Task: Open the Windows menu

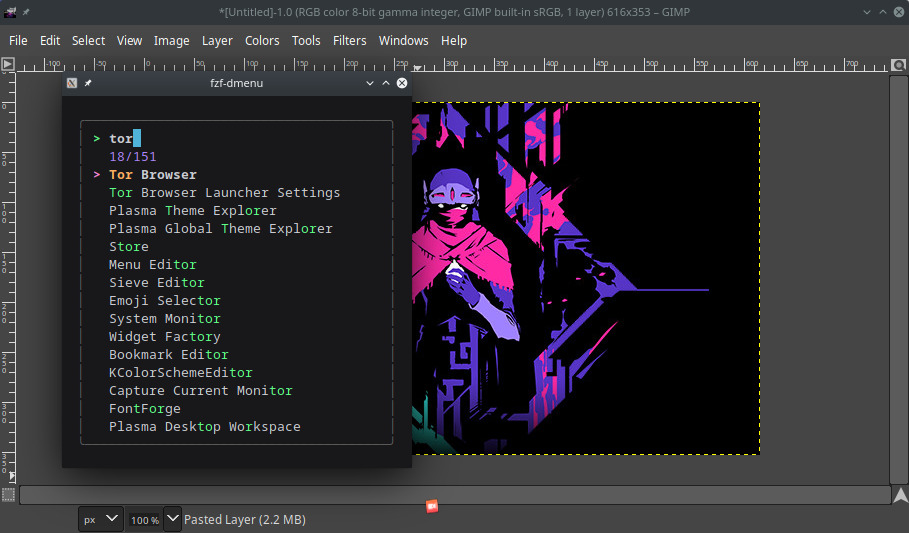Action: click(x=403, y=41)
